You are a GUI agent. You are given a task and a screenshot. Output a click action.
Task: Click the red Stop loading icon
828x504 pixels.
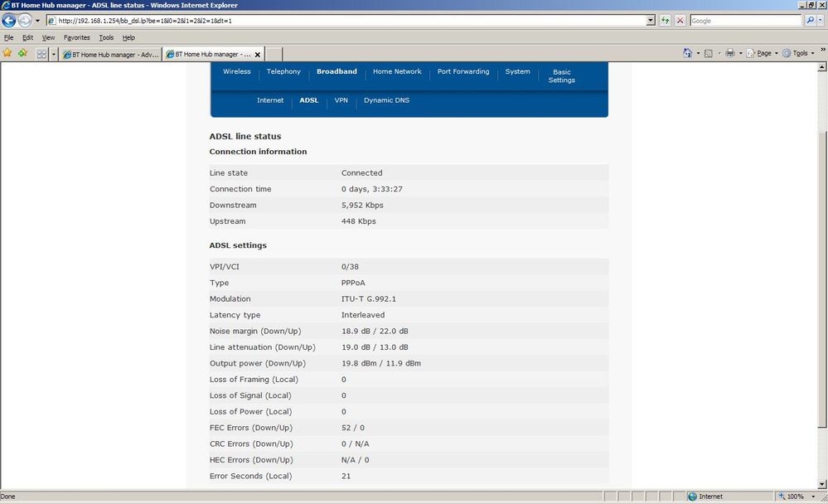[x=680, y=21]
